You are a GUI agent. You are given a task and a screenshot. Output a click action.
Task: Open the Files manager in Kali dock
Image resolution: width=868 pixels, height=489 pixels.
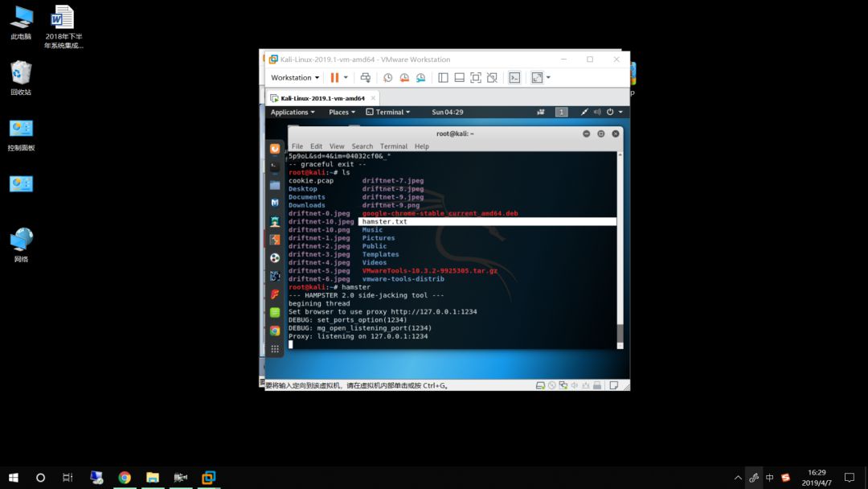click(275, 185)
